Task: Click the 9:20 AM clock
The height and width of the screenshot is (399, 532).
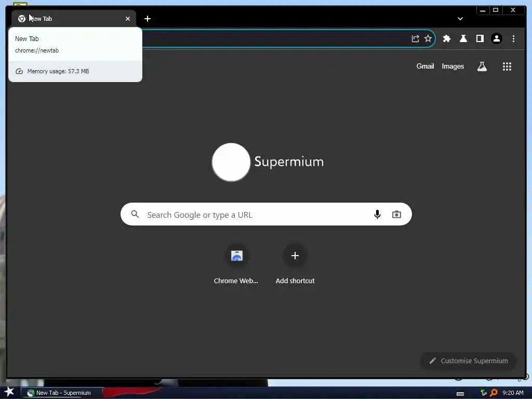Action: 513,393
